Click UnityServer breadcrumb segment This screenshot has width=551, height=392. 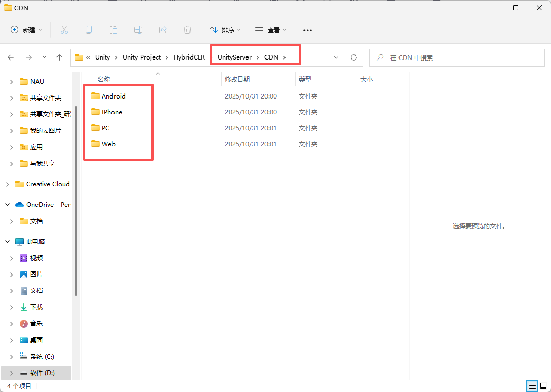click(235, 57)
